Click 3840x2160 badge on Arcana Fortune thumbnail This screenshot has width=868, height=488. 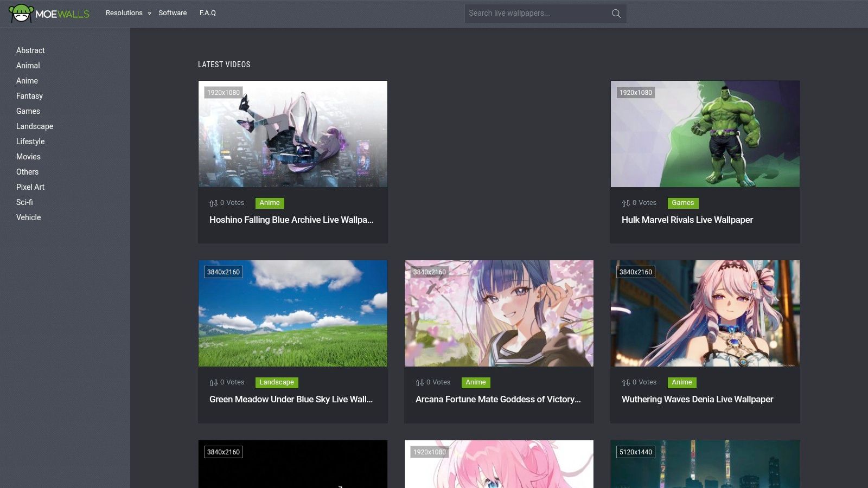point(430,272)
